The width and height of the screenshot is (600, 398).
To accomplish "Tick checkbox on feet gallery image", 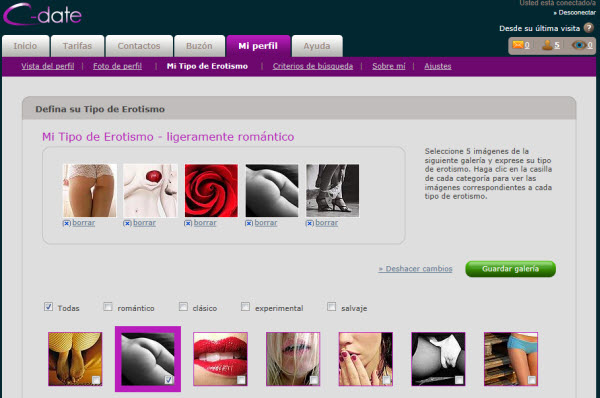I will tap(96, 380).
